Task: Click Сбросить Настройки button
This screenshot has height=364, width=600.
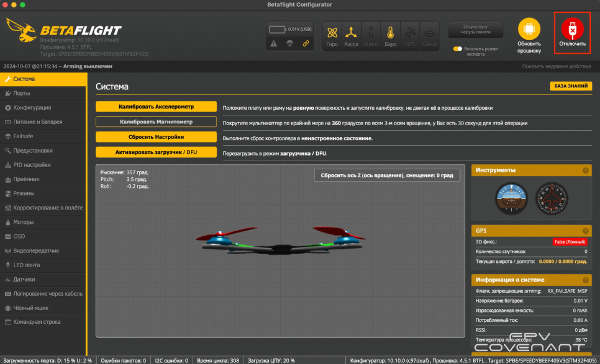Action: (156, 137)
